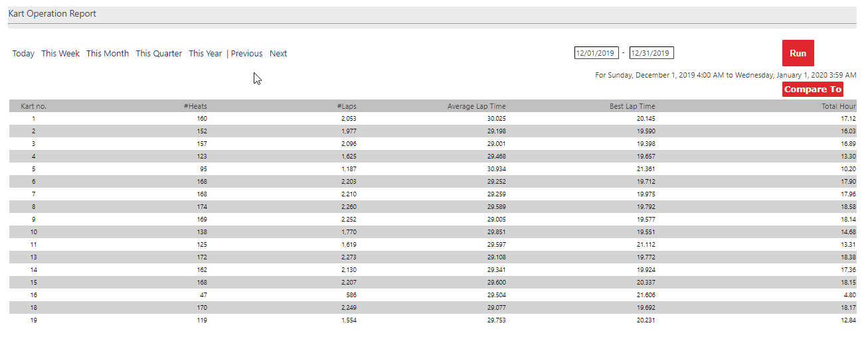Select heats value 123 for kart 4

point(202,157)
